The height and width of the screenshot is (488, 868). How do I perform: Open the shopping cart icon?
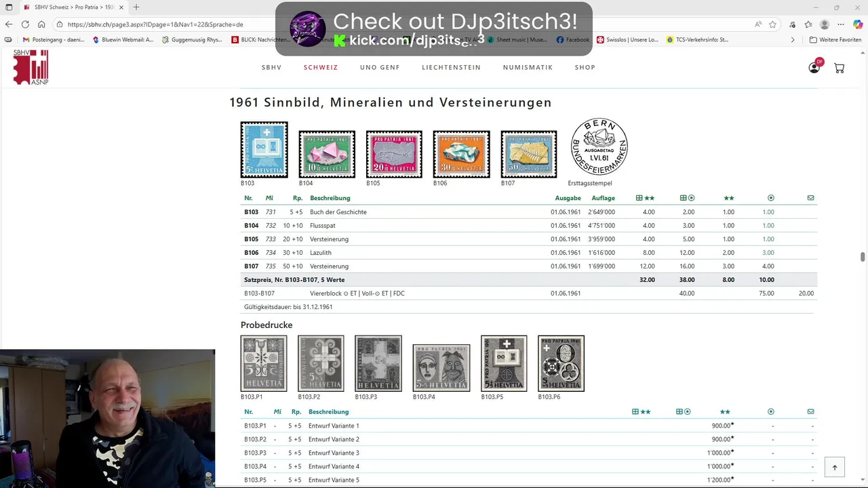click(x=839, y=68)
